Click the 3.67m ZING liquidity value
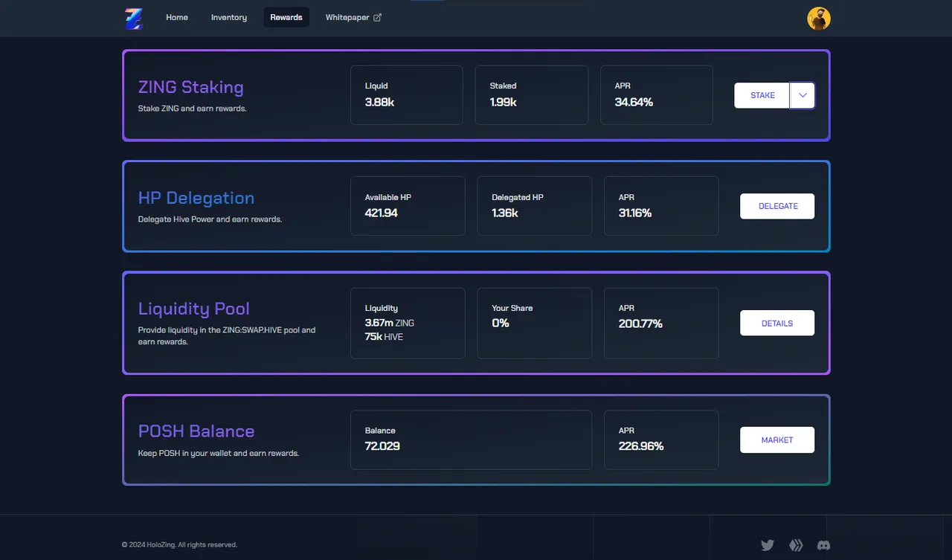Image resolution: width=952 pixels, height=560 pixels. [x=390, y=324]
